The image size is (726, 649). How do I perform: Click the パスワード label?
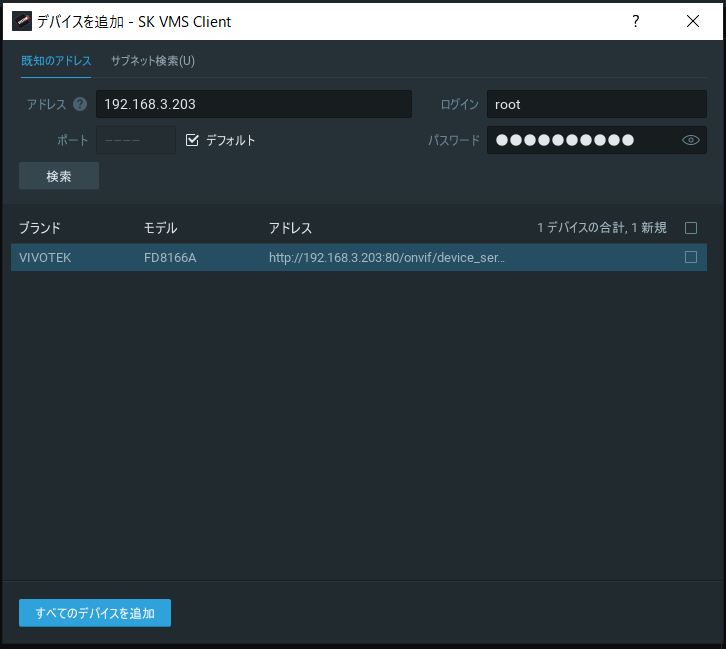[x=454, y=140]
